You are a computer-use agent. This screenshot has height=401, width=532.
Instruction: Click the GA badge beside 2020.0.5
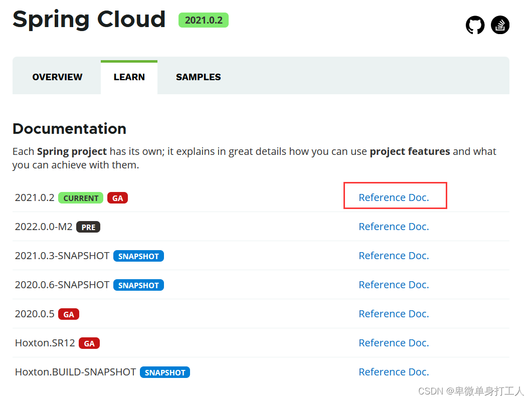69,314
